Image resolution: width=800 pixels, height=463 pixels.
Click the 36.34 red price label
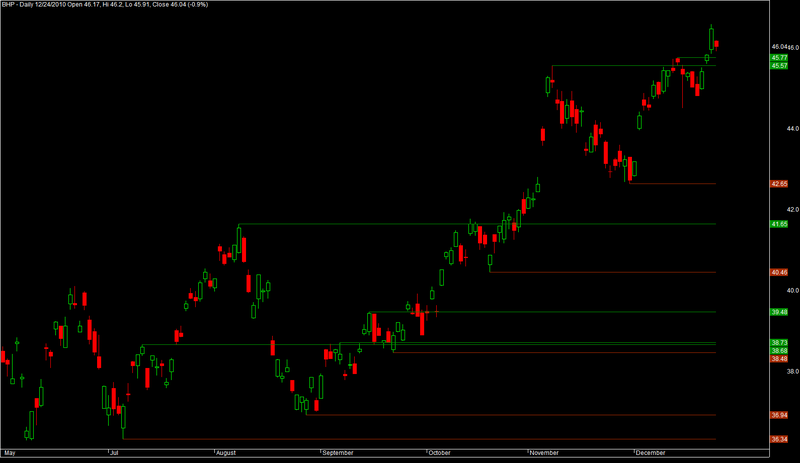coord(779,440)
